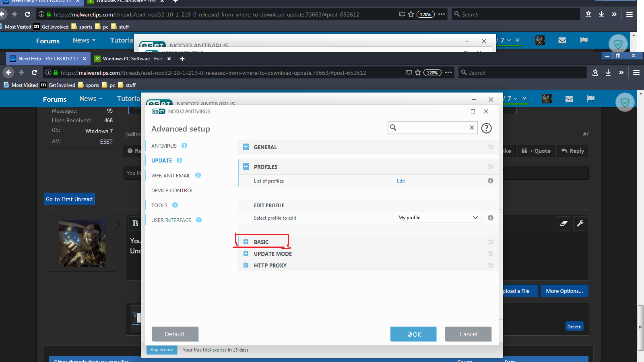Expand the HTTP PROXY section
The height and width of the screenshot is (362, 644).
pos(246,265)
